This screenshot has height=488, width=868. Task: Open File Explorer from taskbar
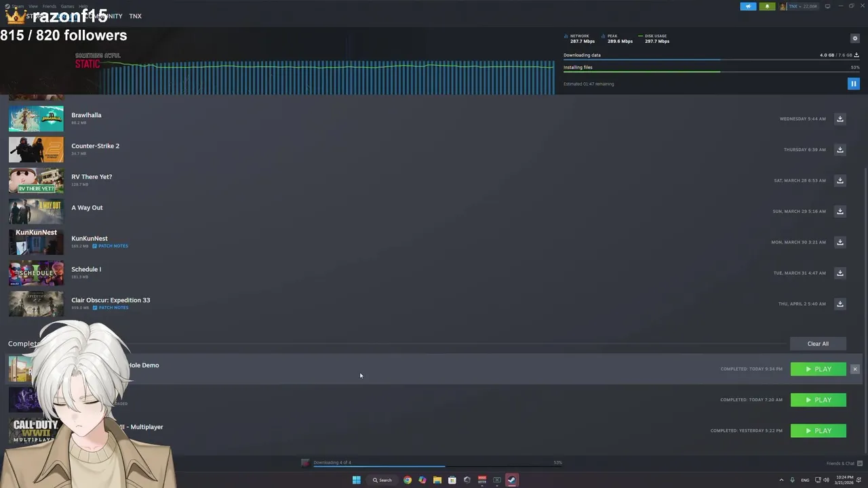[x=437, y=480]
